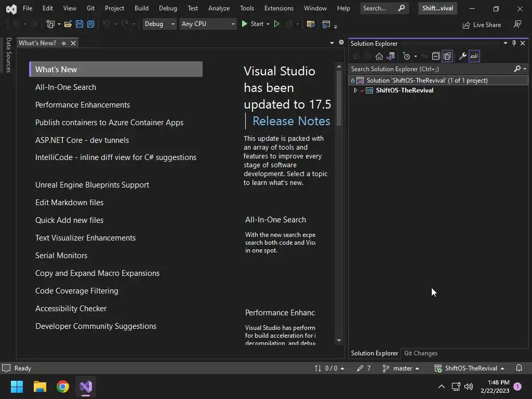Image resolution: width=532 pixels, height=399 pixels.
Task: Click the Home icon in Solution Explorer
Action: 379,56
